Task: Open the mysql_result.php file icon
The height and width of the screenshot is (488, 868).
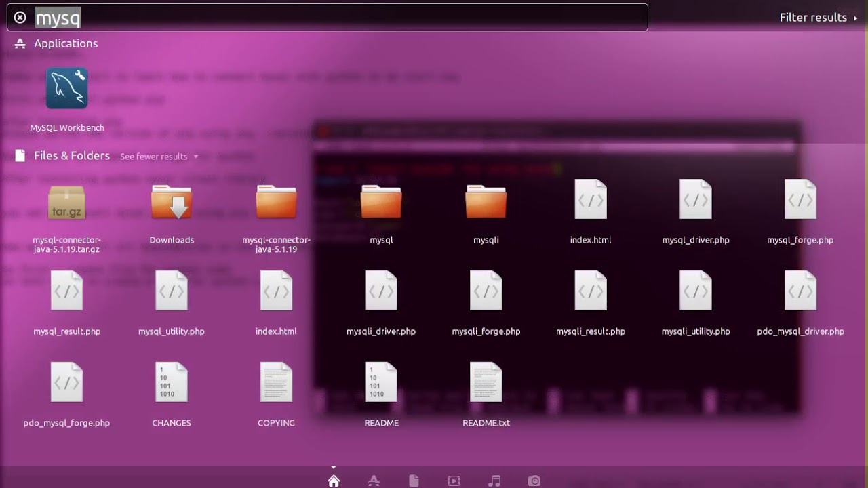Action: click(x=66, y=291)
